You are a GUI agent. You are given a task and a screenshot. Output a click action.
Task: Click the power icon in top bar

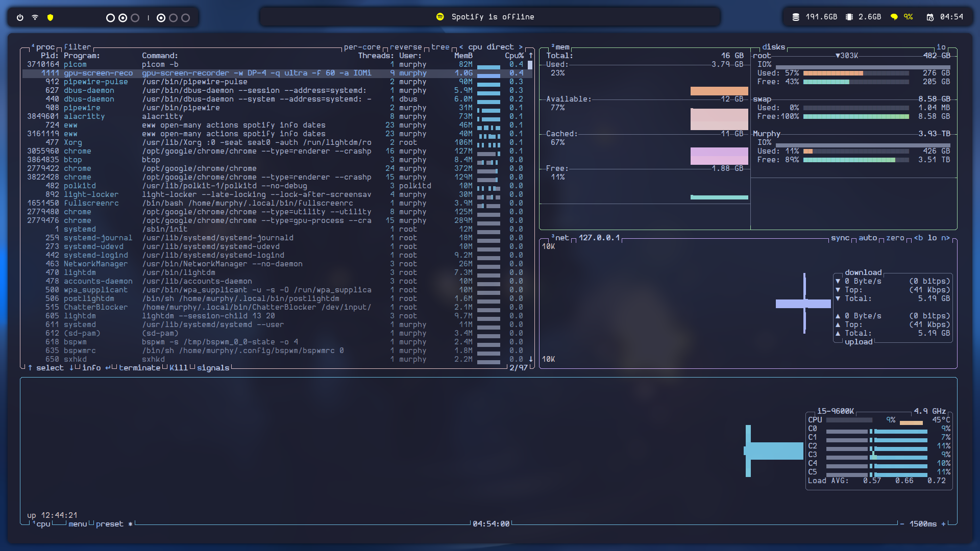point(20,17)
